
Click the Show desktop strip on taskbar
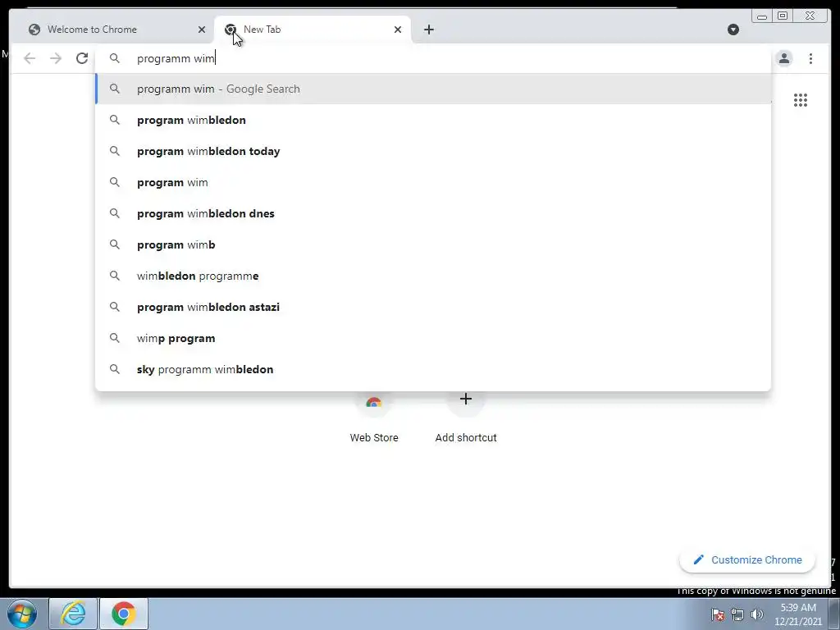click(x=834, y=614)
